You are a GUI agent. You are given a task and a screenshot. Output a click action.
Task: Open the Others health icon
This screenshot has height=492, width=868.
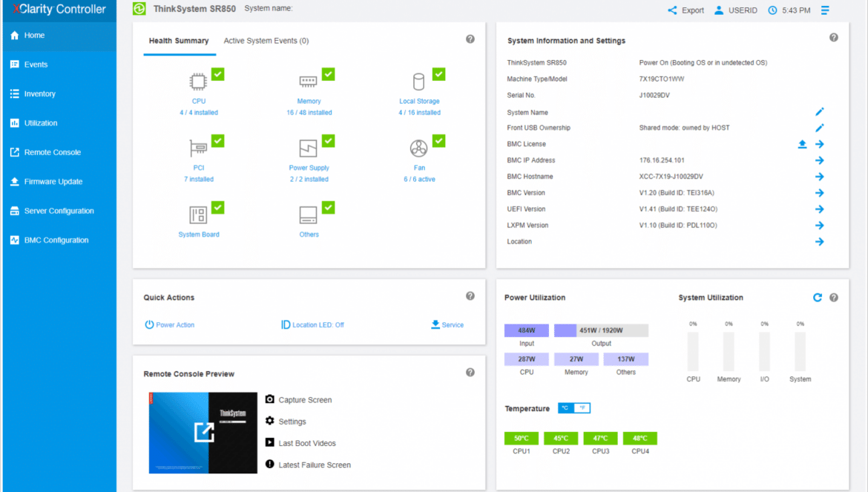point(309,214)
